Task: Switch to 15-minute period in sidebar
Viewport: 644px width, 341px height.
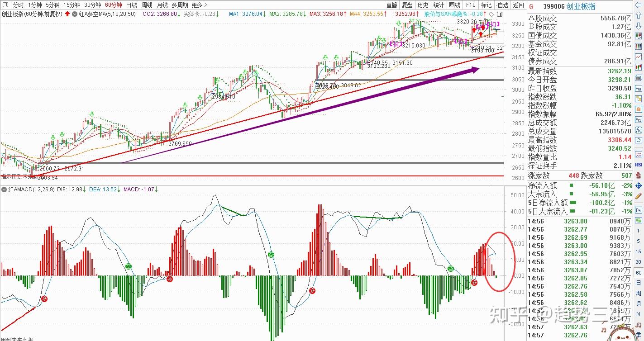Action: point(638,251)
